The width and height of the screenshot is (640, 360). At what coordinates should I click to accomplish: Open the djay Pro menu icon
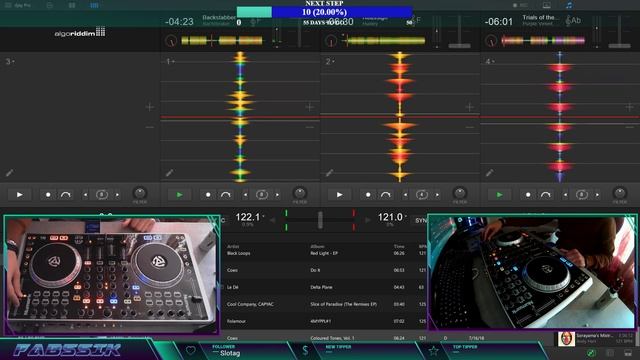pyautogui.click(x=8, y=5)
